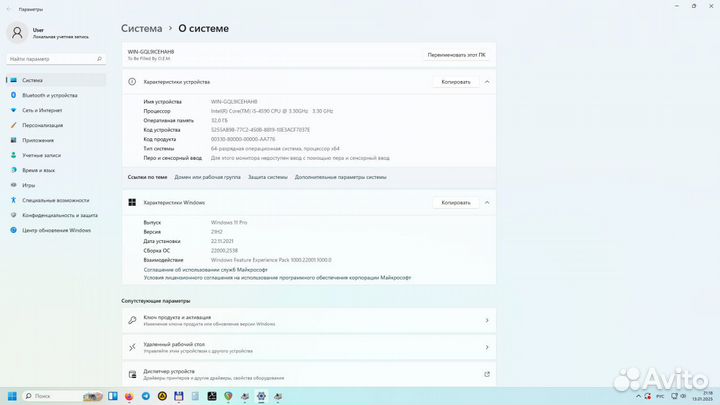Click the Settings gear icon on taskbar
This screenshot has width=720, height=405.
click(261, 396)
